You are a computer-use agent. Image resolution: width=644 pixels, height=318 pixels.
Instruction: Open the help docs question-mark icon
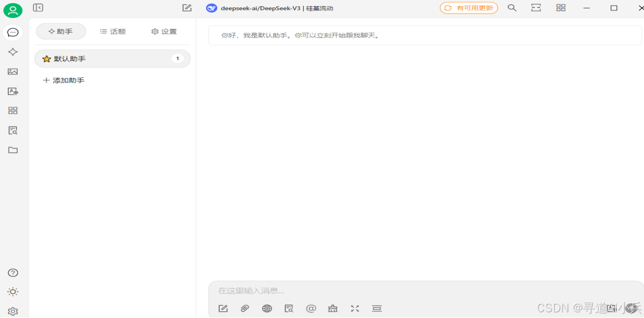[13, 273]
